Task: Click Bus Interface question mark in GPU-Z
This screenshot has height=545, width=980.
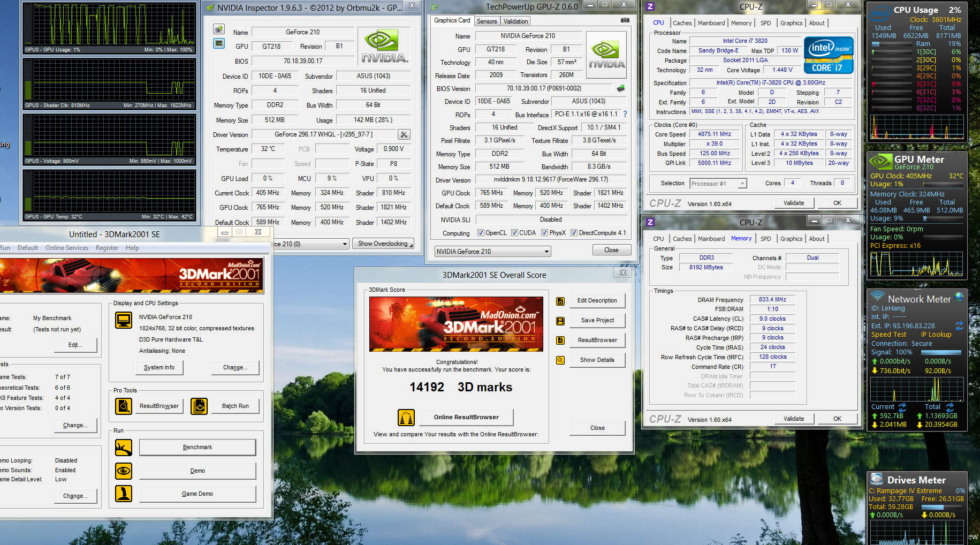Action: (x=625, y=114)
